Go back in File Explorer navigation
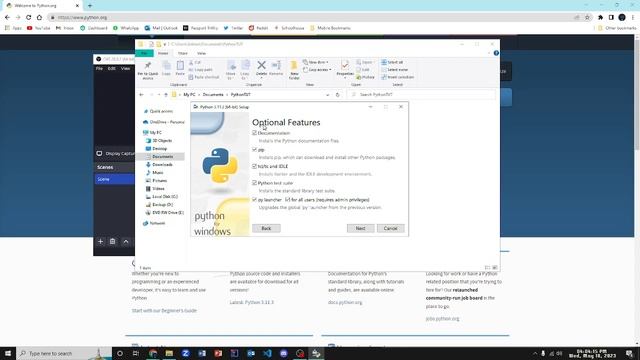 [x=142, y=95]
